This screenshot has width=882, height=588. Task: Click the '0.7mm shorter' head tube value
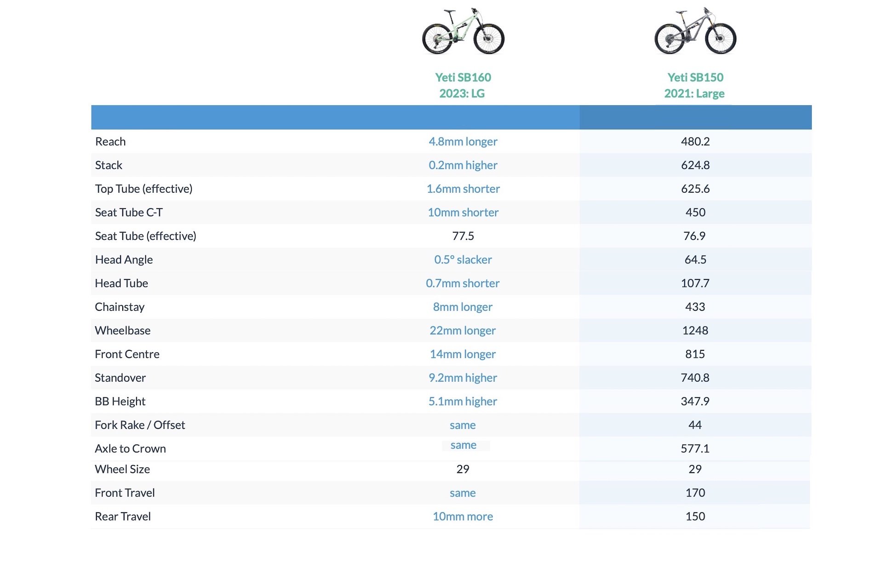pos(463,283)
